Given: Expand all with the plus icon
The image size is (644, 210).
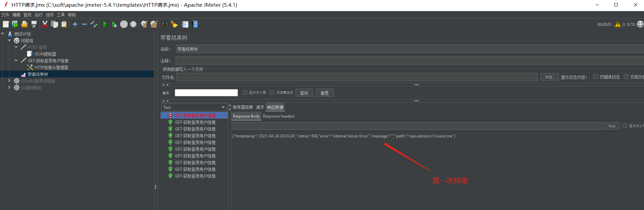Looking at the screenshot, I should coord(75,24).
